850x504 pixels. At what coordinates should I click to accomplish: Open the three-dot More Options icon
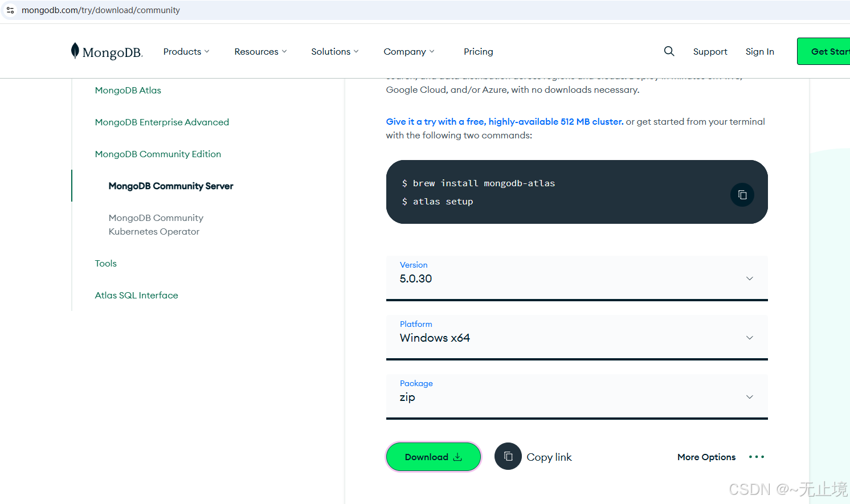pos(757,457)
